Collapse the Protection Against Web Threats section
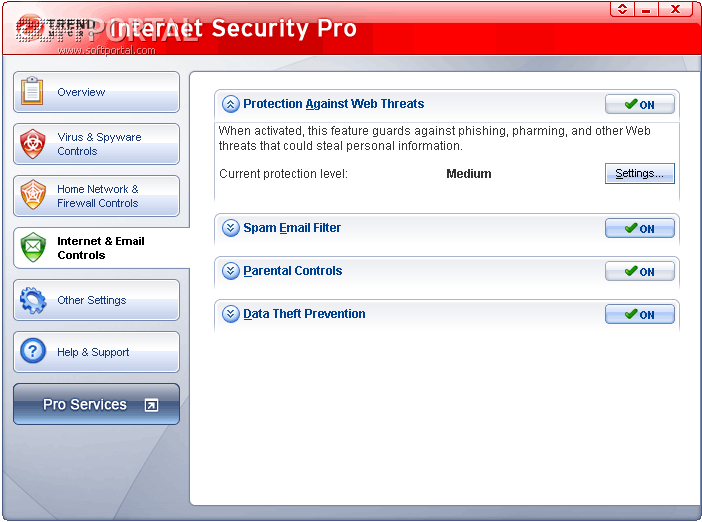The width and height of the screenshot is (702, 522). 231,104
